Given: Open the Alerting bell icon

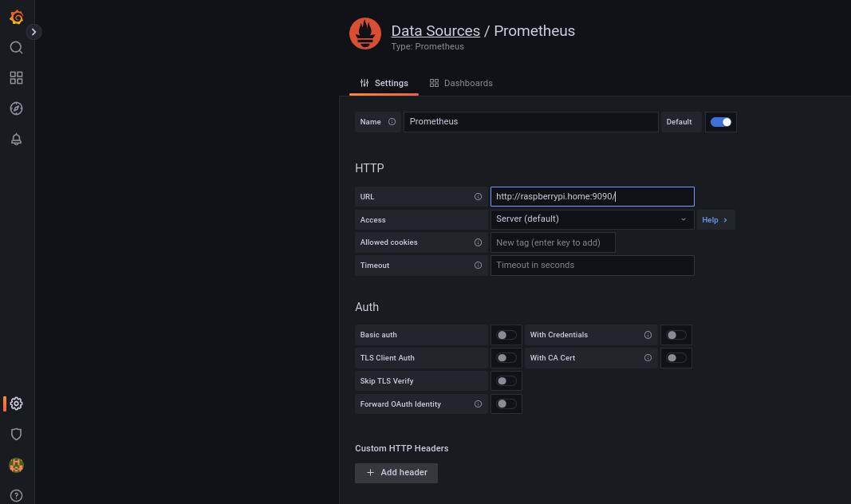Looking at the screenshot, I should pyautogui.click(x=16, y=140).
